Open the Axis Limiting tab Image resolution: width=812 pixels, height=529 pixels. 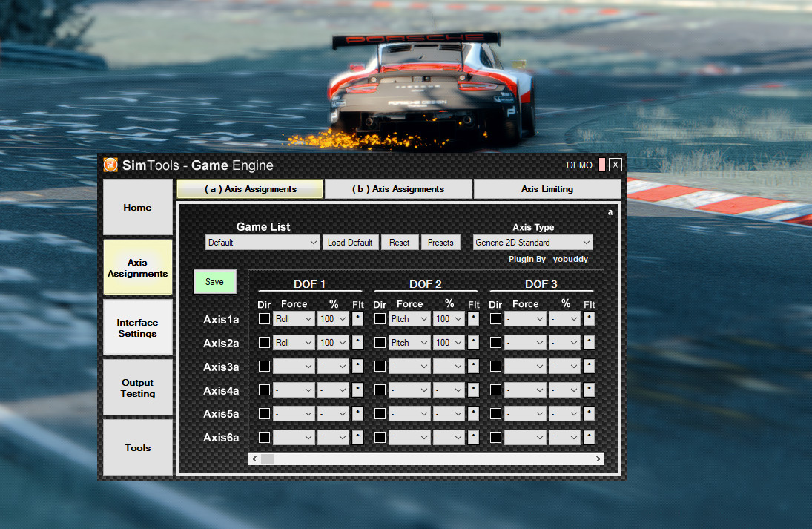coord(547,189)
